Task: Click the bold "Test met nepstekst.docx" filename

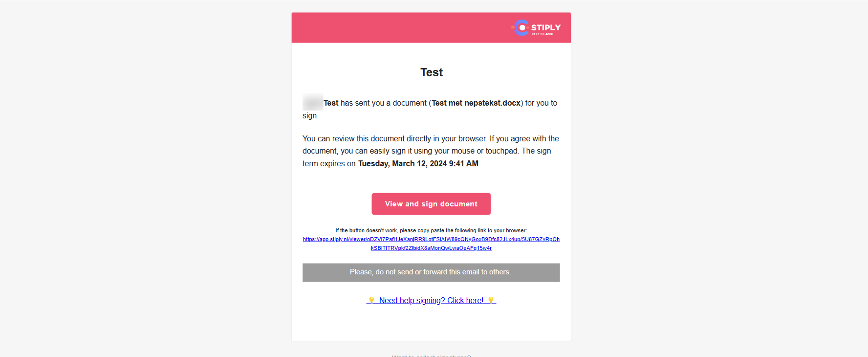Action: pos(476,103)
